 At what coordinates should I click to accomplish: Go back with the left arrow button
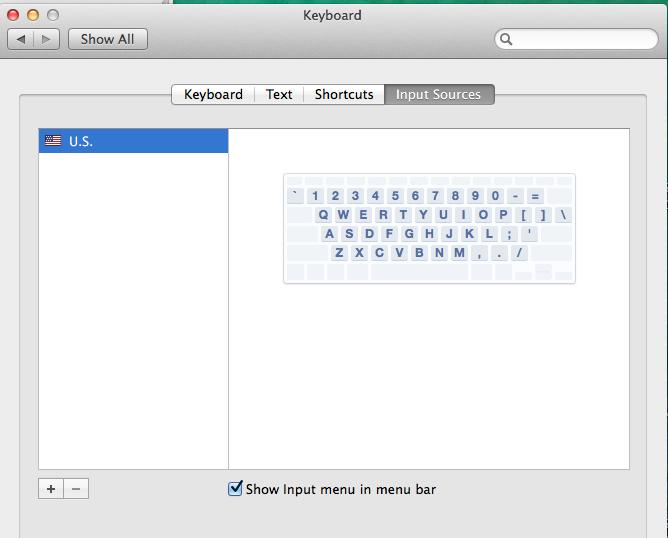[x=20, y=39]
